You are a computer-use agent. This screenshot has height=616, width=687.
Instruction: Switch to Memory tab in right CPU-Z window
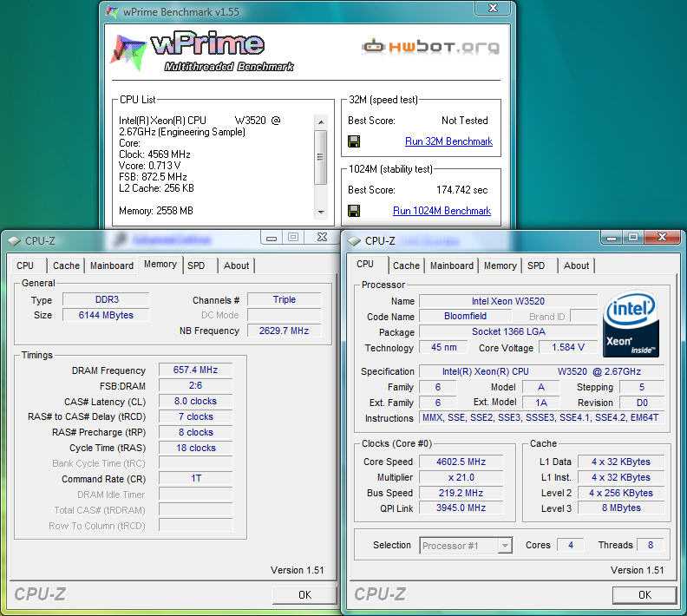tap(501, 265)
